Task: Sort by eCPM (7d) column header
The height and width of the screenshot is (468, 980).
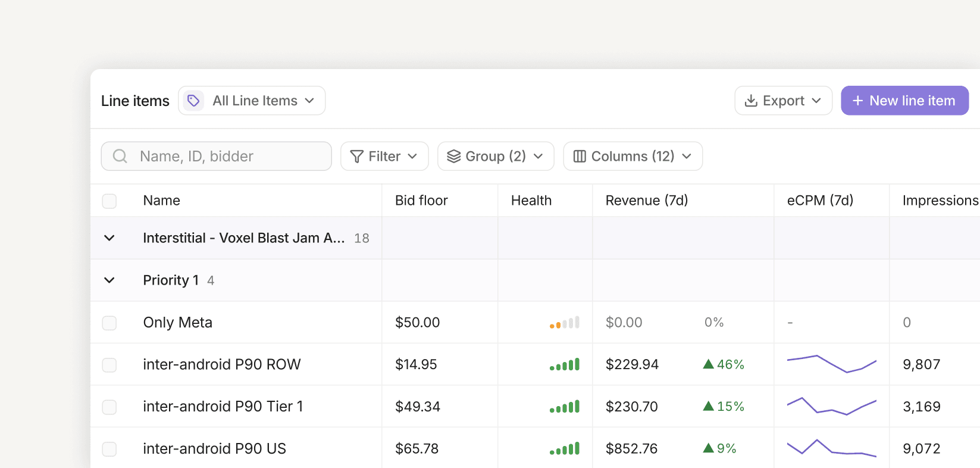Action: [x=820, y=201]
